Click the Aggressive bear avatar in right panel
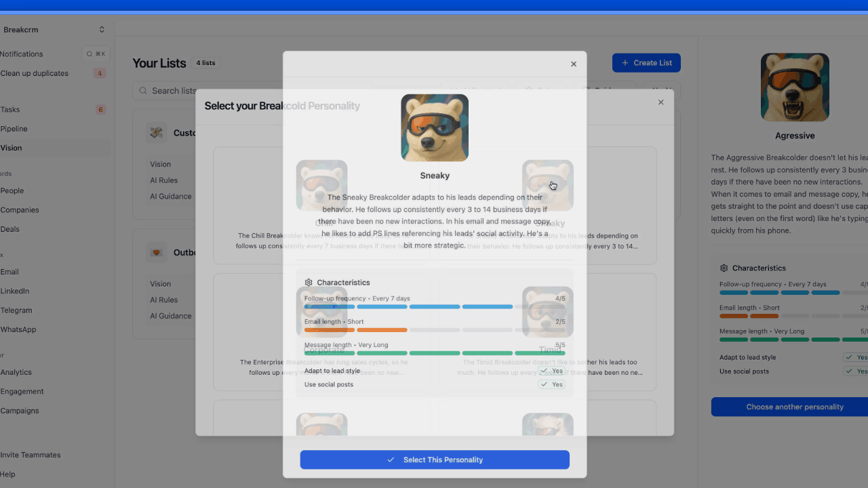 click(795, 87)
